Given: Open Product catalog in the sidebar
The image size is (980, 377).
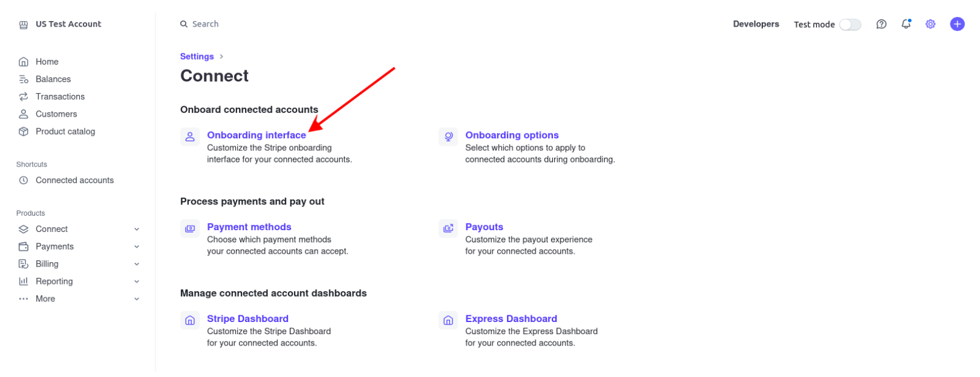Looking at the screenshot, I should (x=65, y=132).
